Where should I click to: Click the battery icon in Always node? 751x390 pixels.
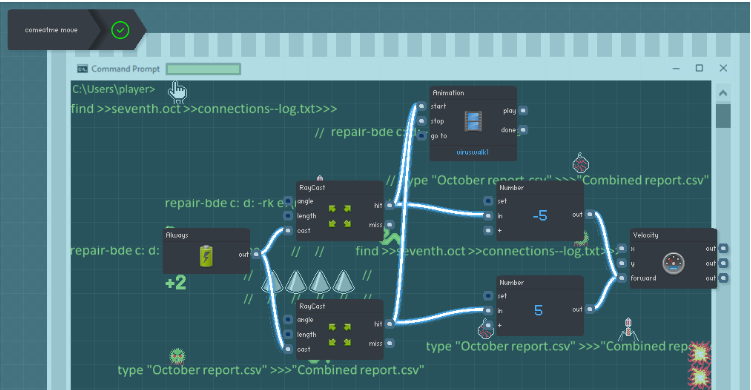click(x=206, y=255)
